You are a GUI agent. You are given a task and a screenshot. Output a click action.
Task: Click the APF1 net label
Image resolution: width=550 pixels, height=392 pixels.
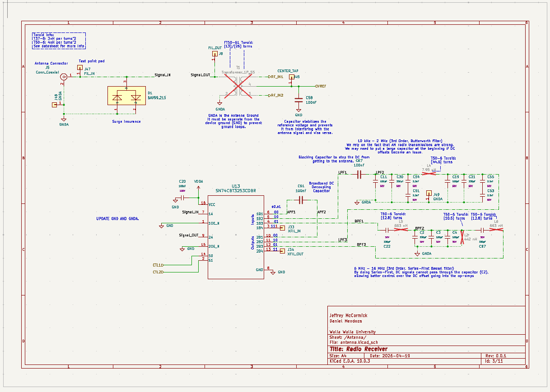point(291,212)
